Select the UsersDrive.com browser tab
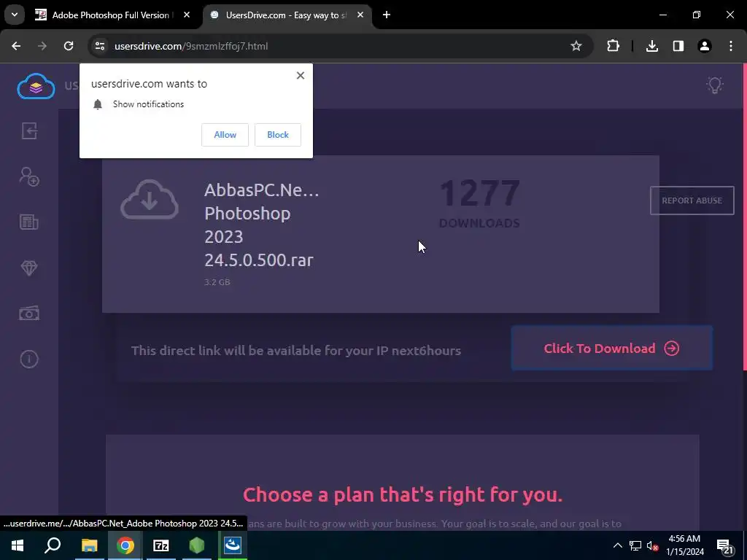The width and height of the screenshot is (747, 560). (287, 15)
